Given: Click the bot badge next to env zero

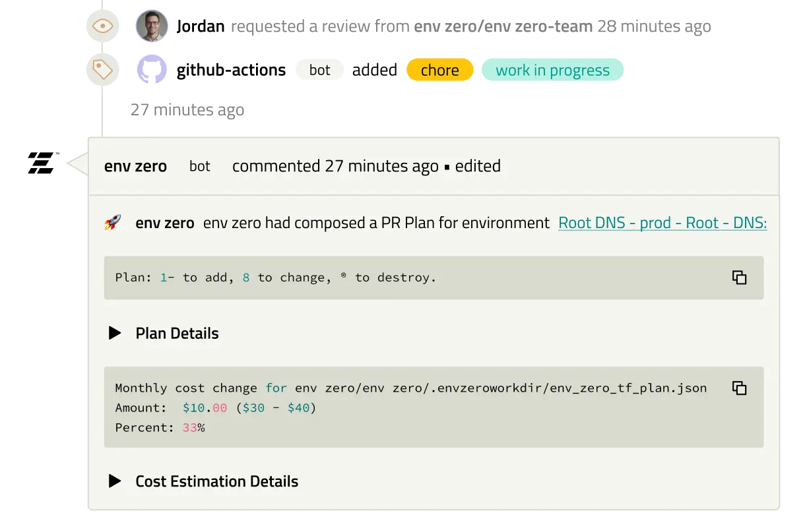Looking at the screenshot, I should pyautogui.click(x=200, y=166).
